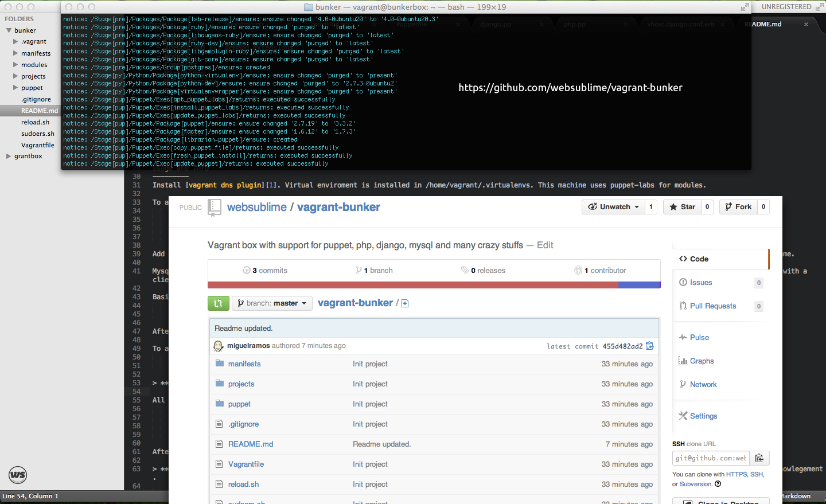The height and width of the screenshot is (504, 826).
Task: Open the 1 contributor link
Action: point(600,271)
